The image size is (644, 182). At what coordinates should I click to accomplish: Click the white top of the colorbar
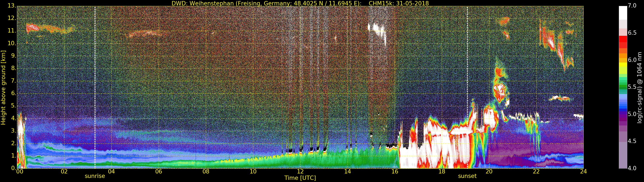[x=623, y=12]
